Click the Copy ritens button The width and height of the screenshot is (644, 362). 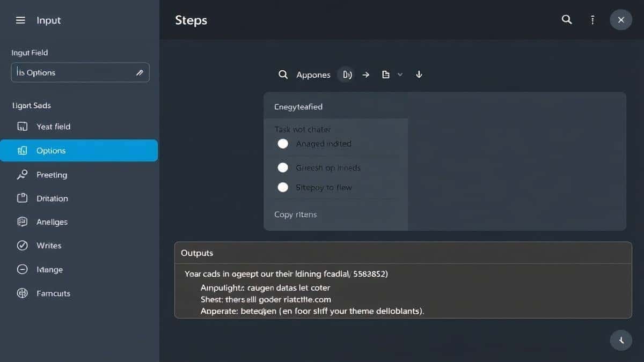tap(296, 215)
